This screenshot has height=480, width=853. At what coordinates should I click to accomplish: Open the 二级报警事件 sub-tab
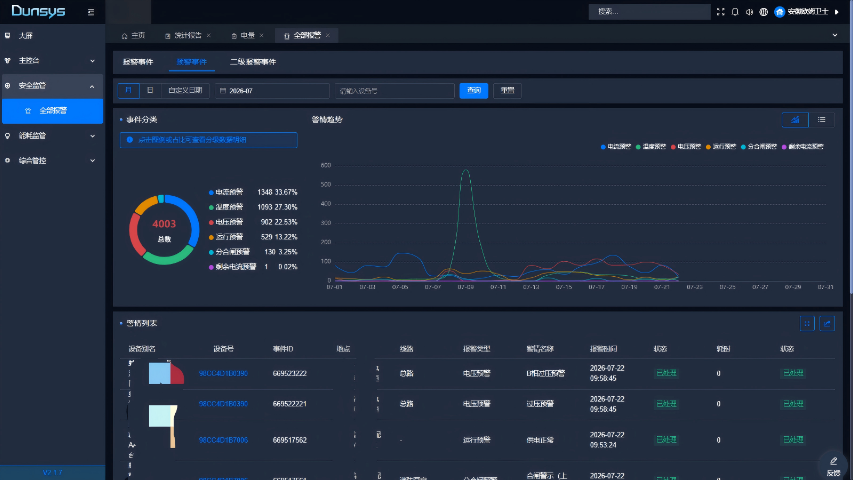click(253, 62)
